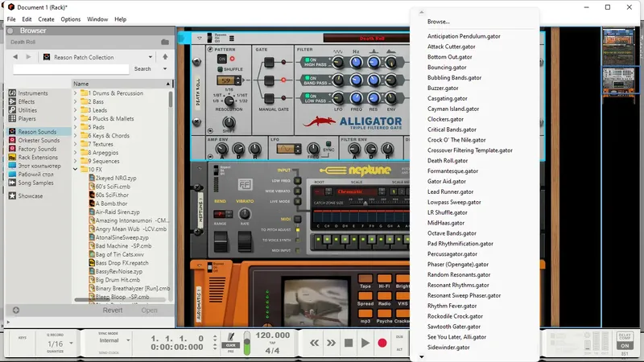Go up one folder level
This screenshot has width=644, height=362.
click(165, 56)
